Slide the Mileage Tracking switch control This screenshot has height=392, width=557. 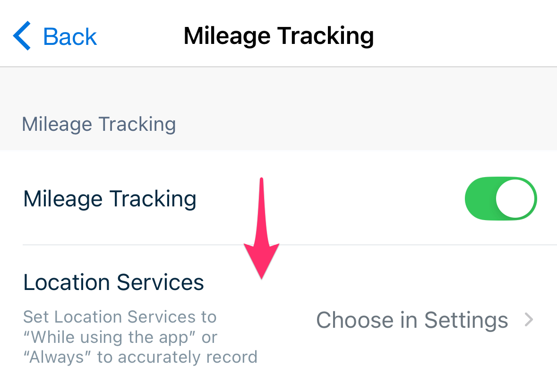pos(501,198)
